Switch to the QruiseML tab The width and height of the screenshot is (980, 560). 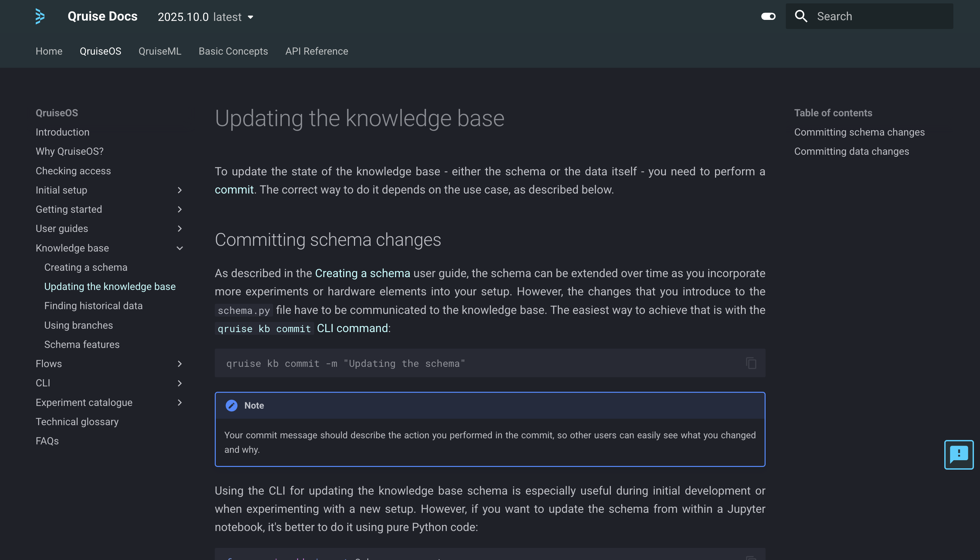point(159,51)
